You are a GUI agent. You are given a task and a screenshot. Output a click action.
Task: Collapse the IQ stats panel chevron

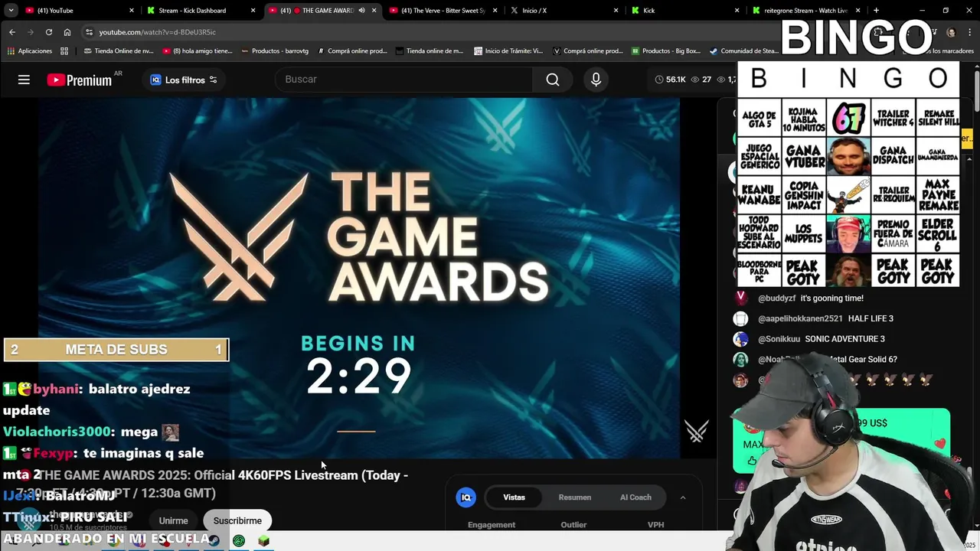[x=683, y=497]
